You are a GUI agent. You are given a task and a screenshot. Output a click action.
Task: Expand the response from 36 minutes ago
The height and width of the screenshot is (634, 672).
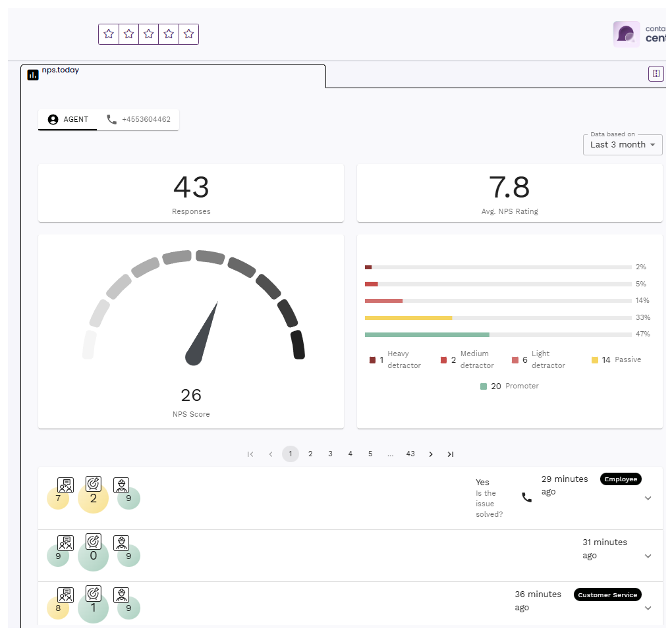click(x=648, y=608)
